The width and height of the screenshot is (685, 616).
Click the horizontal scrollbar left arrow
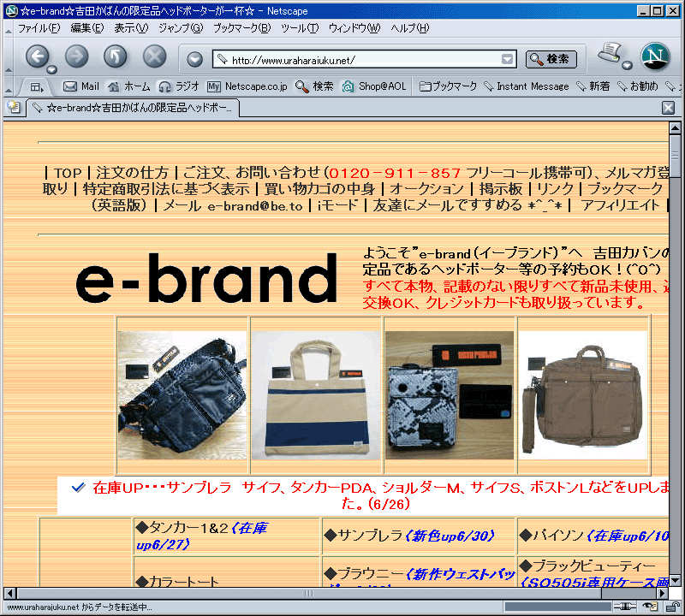[10, 593]
